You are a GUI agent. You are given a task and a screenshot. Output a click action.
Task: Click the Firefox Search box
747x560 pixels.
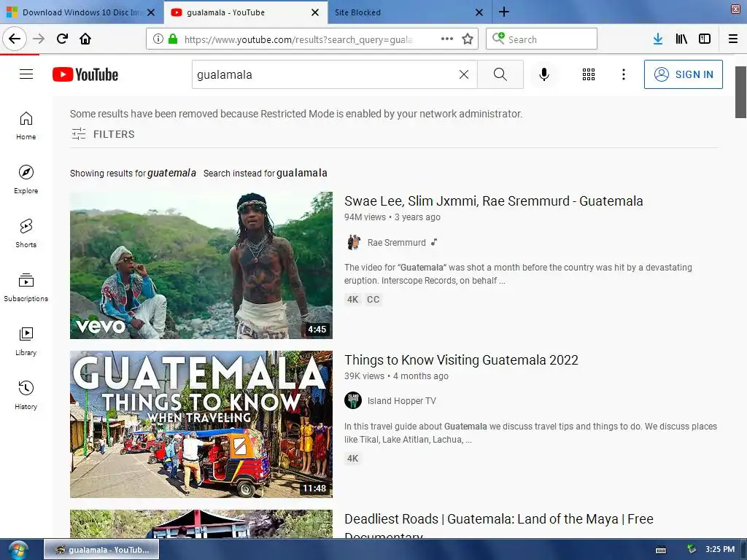541,39
